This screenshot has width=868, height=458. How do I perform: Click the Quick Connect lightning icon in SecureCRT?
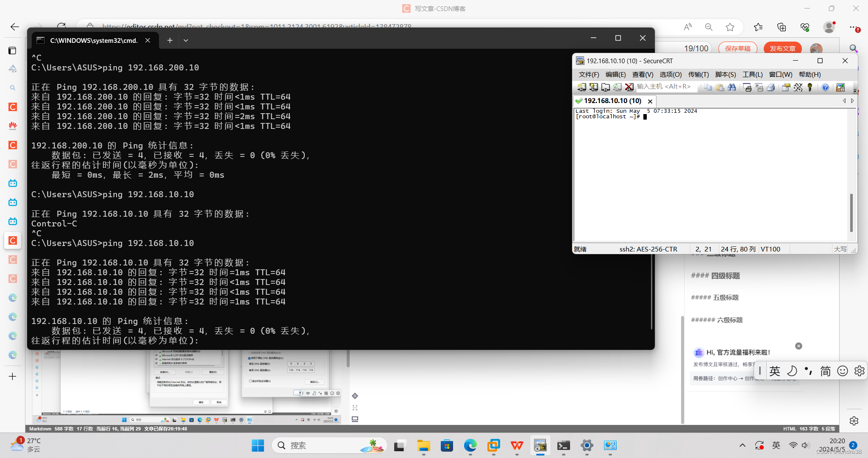[594, 87]
